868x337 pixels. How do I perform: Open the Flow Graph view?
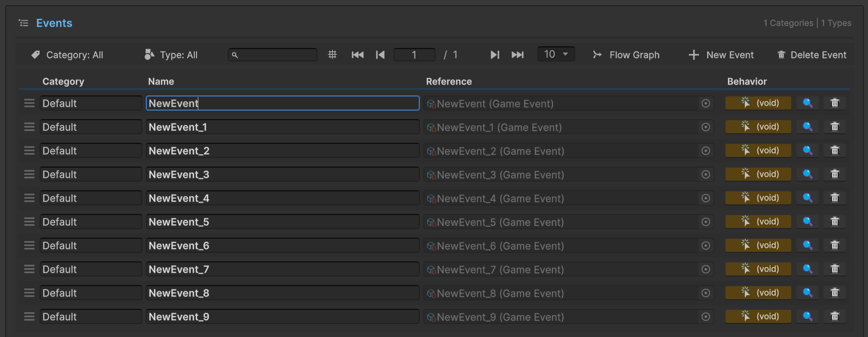click(x=626, y=55)
